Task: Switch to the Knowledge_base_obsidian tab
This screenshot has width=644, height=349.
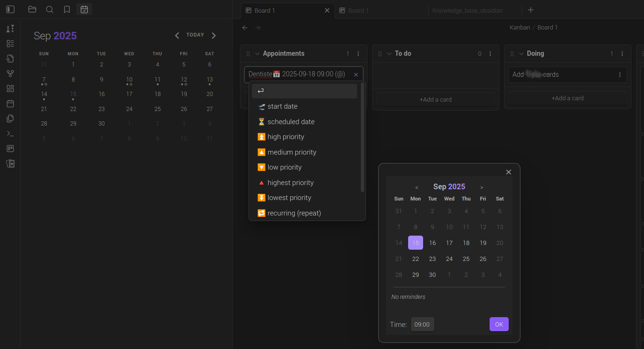Action: click(467, 10)
